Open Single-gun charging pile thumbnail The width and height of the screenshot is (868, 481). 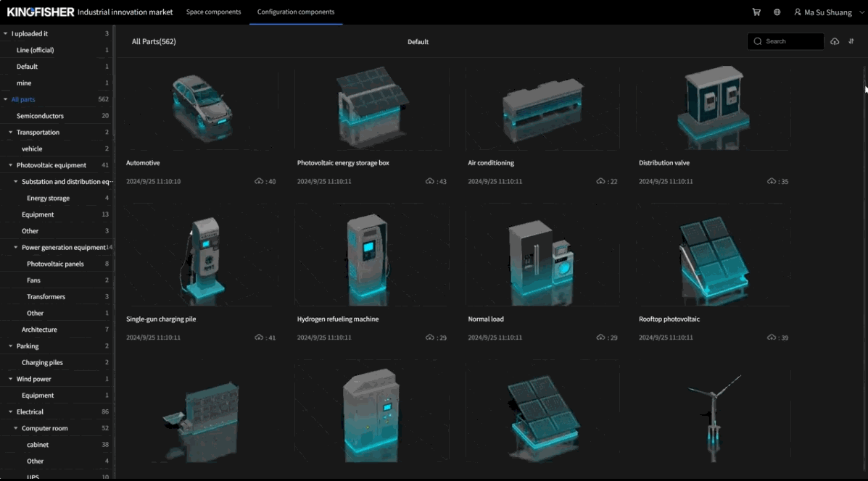click(202, 256)
